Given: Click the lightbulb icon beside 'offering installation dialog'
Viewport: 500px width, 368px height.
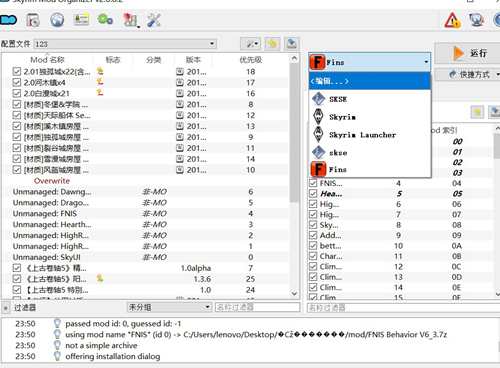Looking at the screenshot, I should 57,356.
